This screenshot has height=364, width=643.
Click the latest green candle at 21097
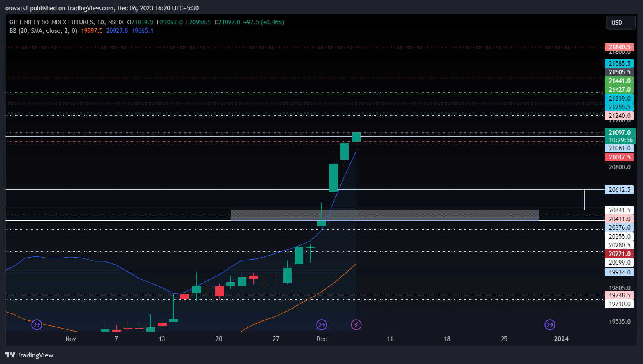point(356,137)
